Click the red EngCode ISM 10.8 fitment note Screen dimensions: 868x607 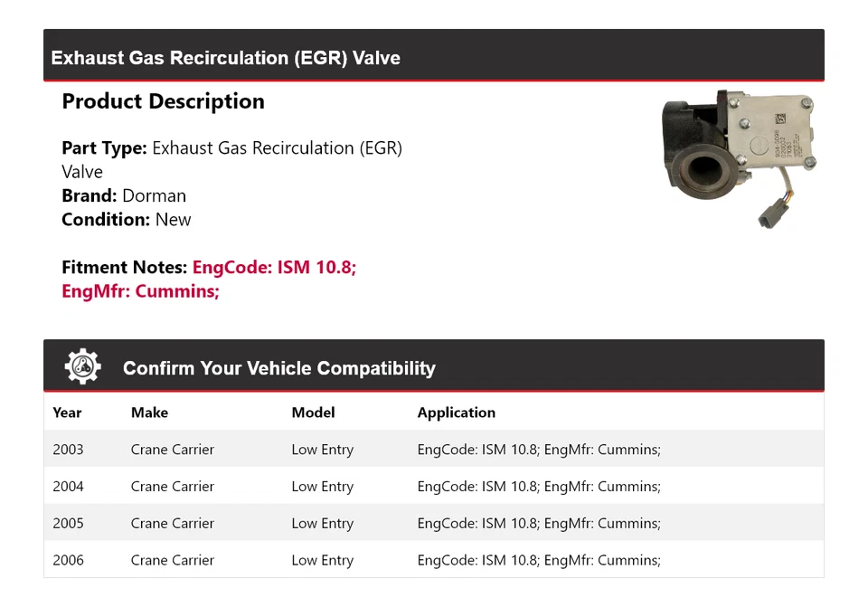(x=274, y=268)
